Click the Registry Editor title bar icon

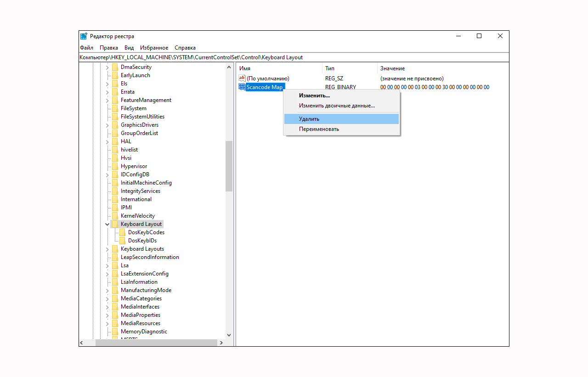pos(84,36)
